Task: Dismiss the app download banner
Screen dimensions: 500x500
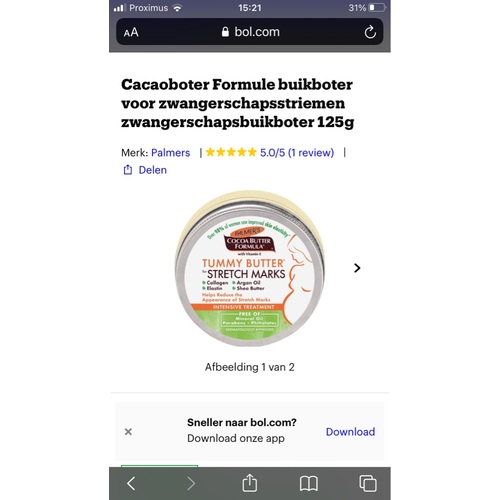Action: pos(128,432)
